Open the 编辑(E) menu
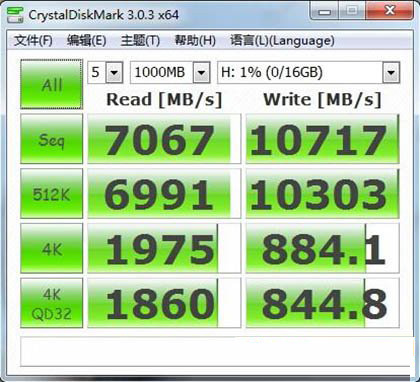 tap(87, 41)
